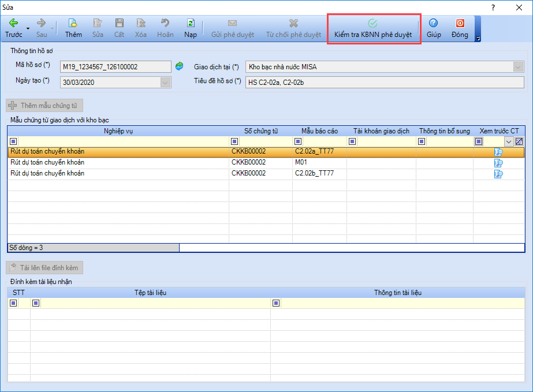
Task: Toggle filter operator in STT column
Action: [x=13, y=303]
